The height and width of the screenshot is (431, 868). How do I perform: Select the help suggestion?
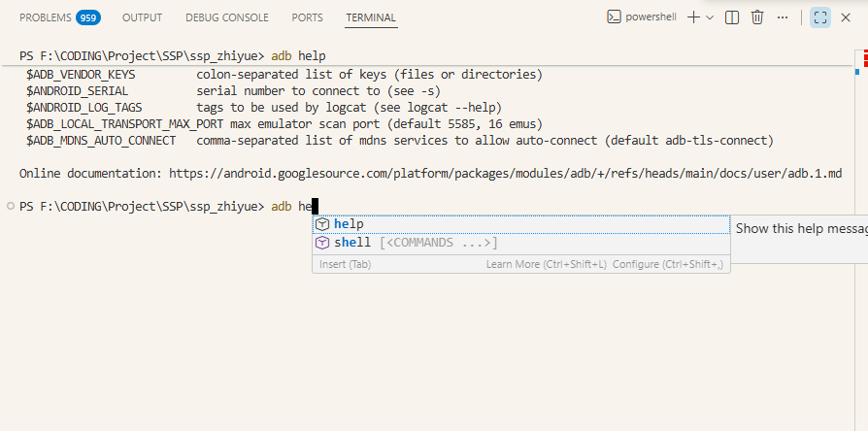pyautogui.click(x=521, y=224)
